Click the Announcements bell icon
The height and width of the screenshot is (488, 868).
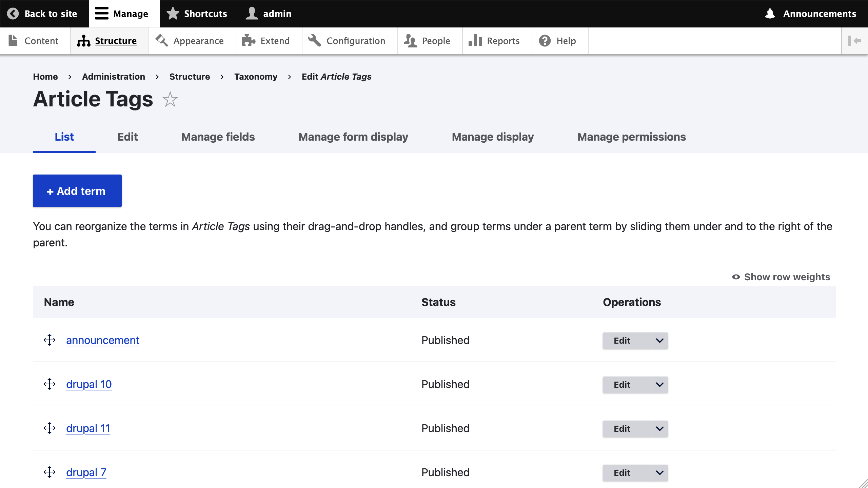[770, 14]
